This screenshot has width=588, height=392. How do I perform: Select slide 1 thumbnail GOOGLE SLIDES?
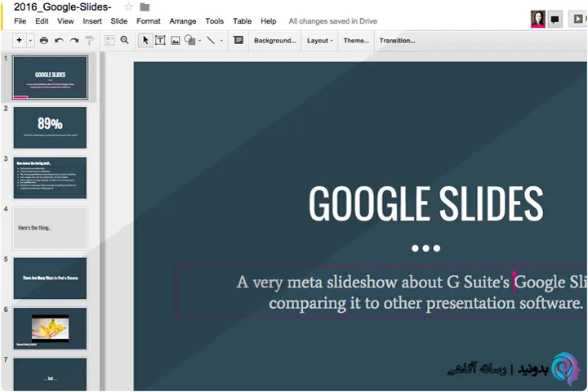coord(51,78)
